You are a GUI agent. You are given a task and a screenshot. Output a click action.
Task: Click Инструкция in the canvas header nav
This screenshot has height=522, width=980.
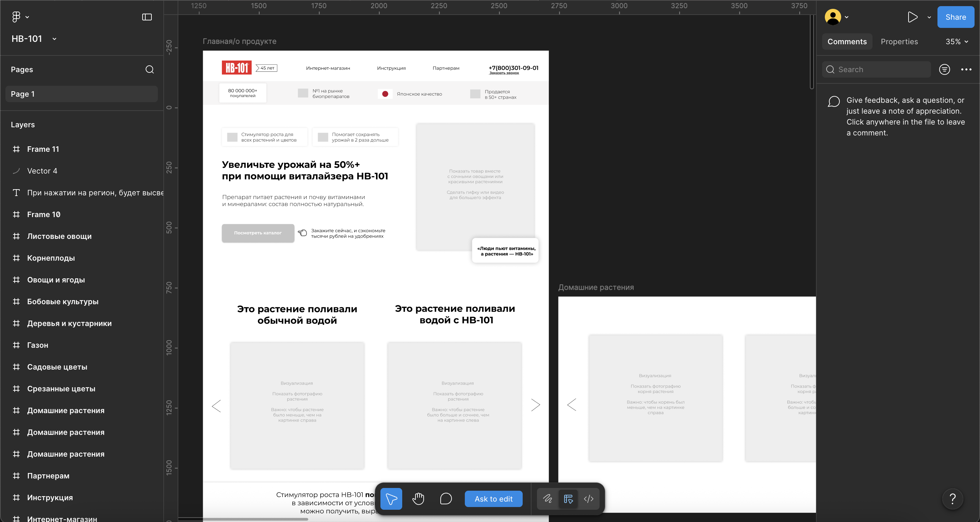[x=391, y=68]
